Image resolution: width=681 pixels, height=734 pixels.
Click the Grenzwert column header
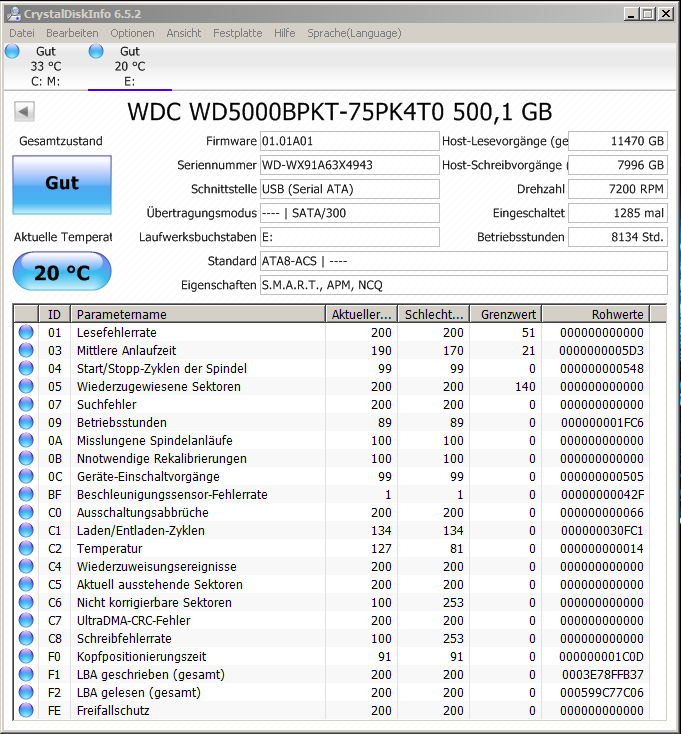[506, 314]
